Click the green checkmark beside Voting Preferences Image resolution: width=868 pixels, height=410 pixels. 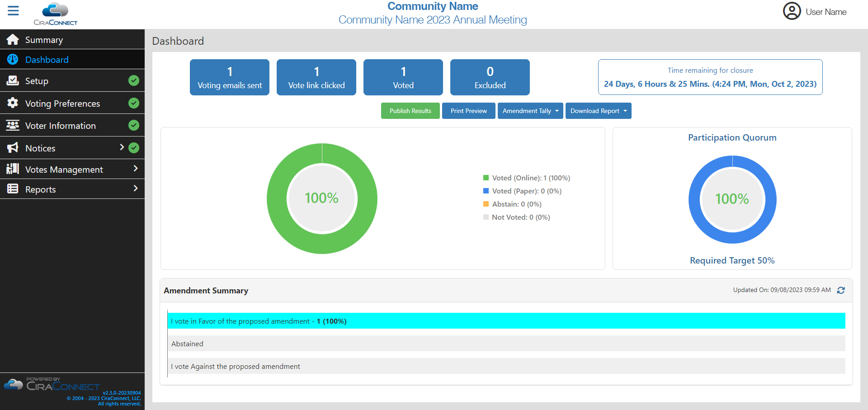click(x=134, y=103)
